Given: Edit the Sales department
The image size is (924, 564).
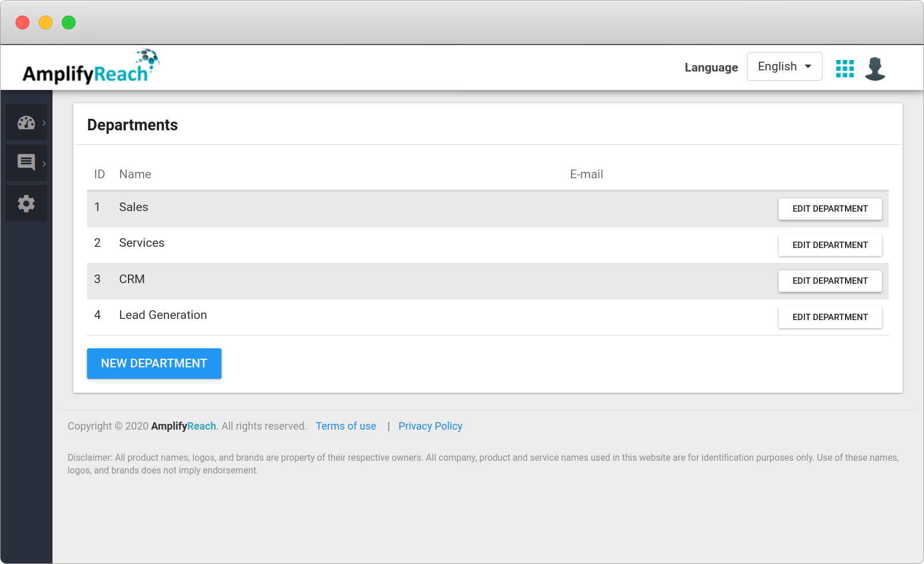Looking at the screenshot, I should point(829,209).
